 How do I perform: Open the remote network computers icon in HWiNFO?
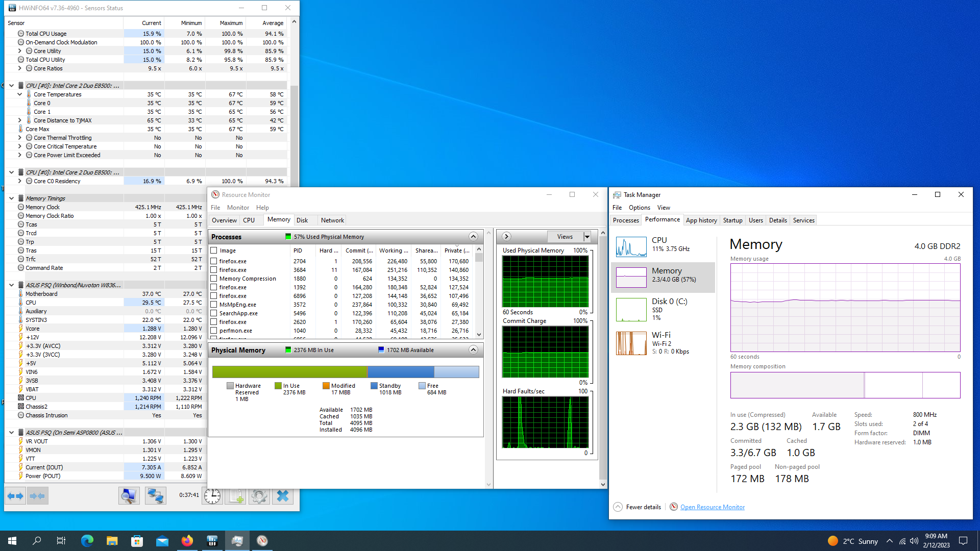(155, 496)
